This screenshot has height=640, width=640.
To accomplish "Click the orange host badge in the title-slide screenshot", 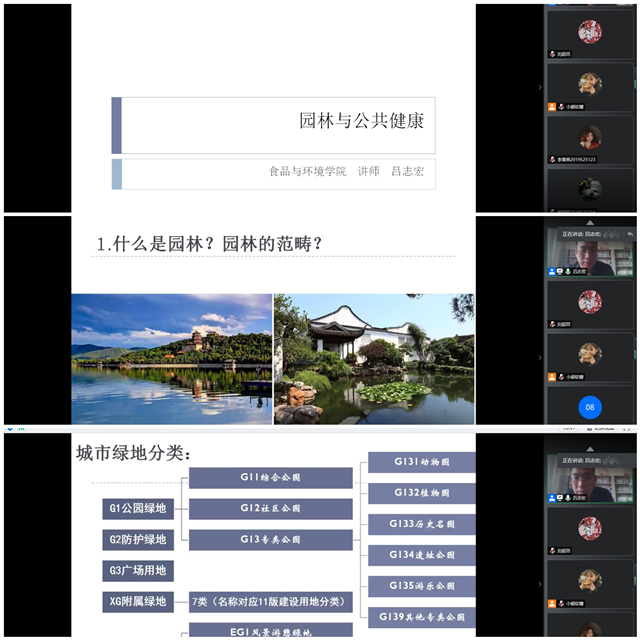I will [552, 107].
